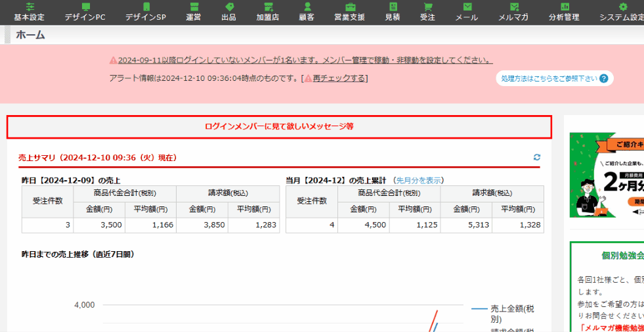Click the 出品 tag icon
Image resolution: width=644 pixels, height=332 pixels.
pos(228,7)
